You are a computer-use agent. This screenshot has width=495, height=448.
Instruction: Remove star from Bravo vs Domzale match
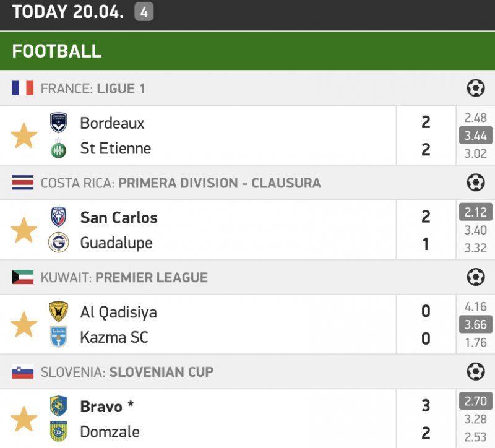tap(24, 419)
